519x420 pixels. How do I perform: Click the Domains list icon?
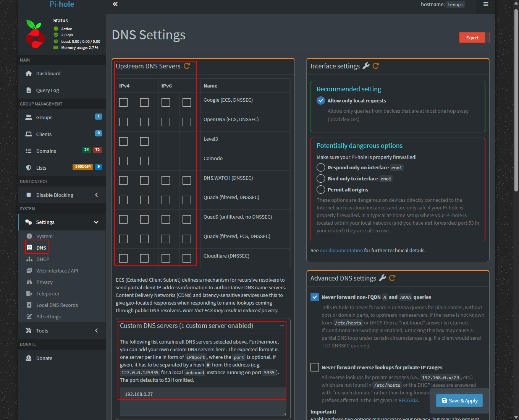tap(29, 151)
